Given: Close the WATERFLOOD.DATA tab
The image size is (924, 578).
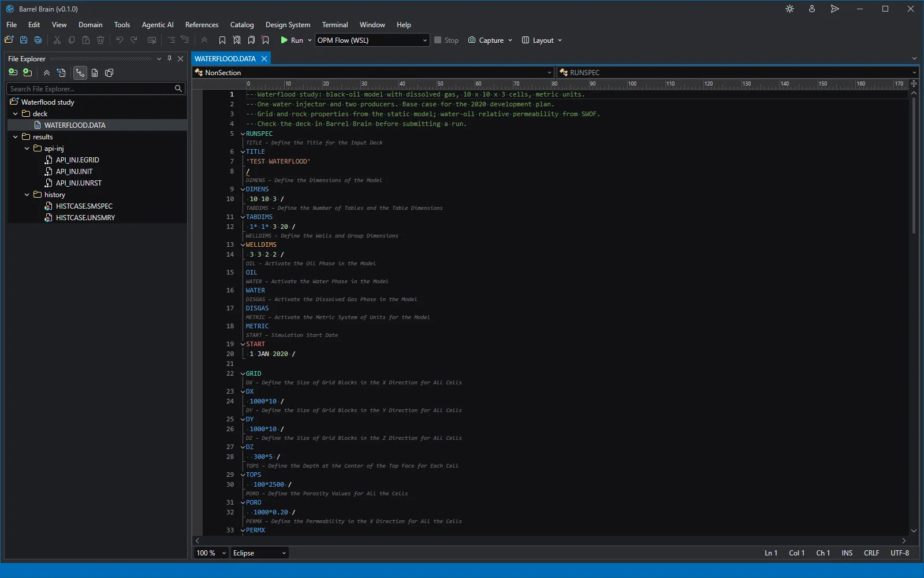Looking at the screenshot, I should (x=264, y=58).
